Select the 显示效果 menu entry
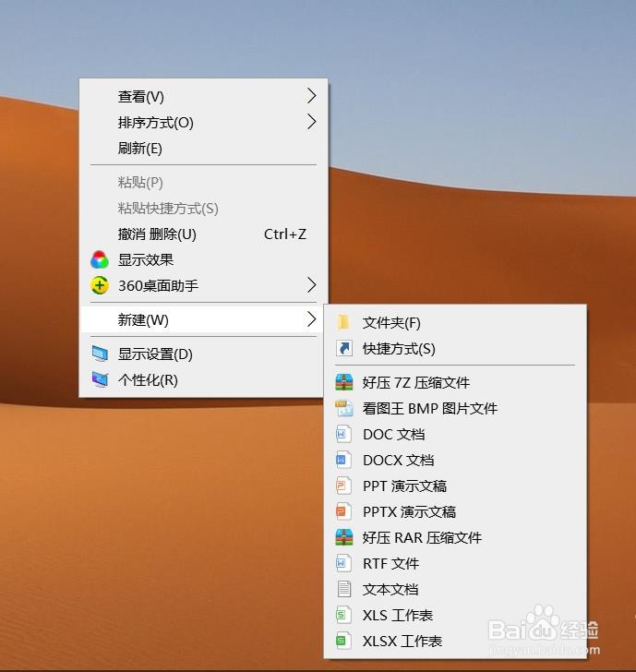636x672 pixels. pyautogui.click(x=204, y=259)
